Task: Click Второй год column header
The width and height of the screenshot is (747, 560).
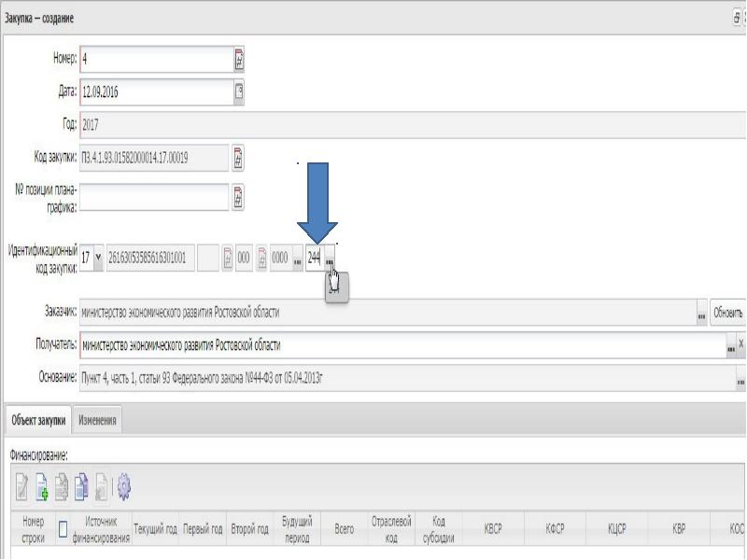Action: pos(249,529)
